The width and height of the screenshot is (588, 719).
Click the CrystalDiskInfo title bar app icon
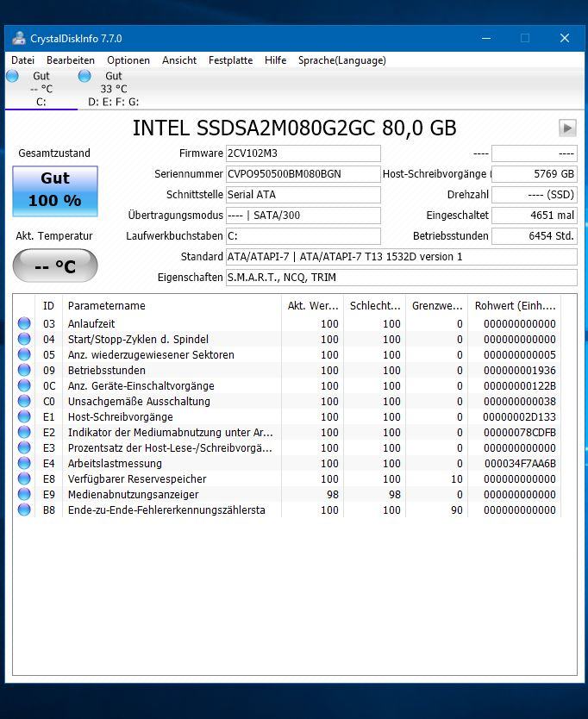coord(18,38)
